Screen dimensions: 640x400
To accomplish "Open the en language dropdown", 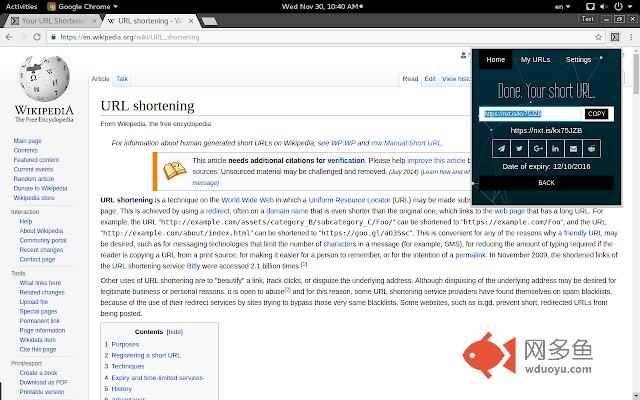I will [x=562, y=7].
